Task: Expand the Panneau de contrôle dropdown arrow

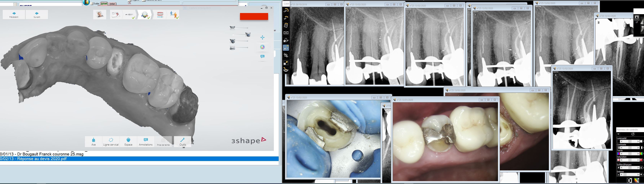Action: 619,134
